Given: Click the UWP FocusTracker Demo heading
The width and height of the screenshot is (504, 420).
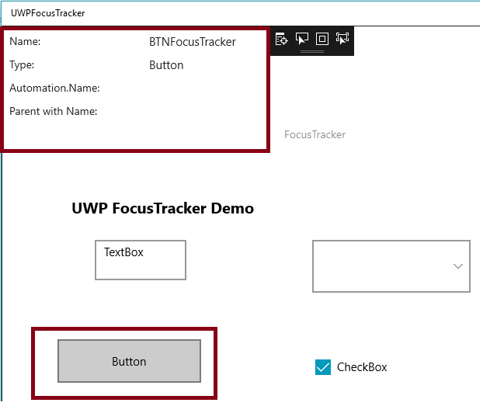Looking at the screenshot, I should click(162, 208).
